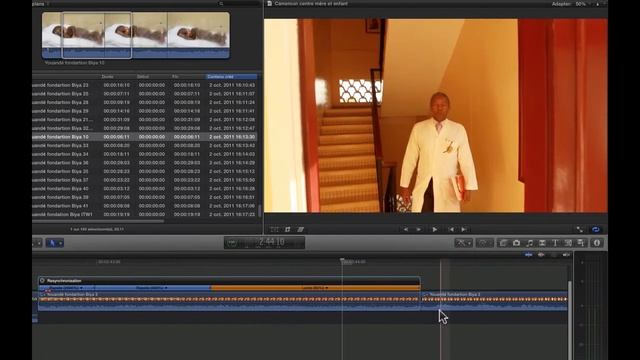Open the Themes browser
The height and width of the screenshot is (360, 640).
click(x=581, y=243)
